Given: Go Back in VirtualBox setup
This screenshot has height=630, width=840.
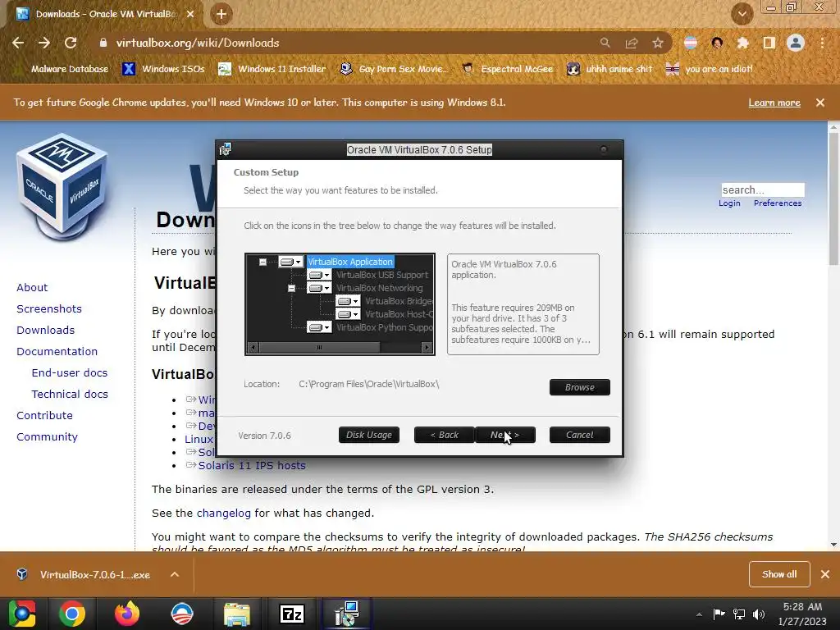Looking at the screenshot, I should [444, 435].
